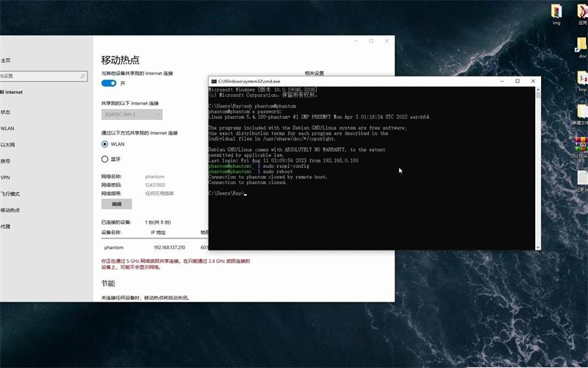Screen dimensions: 588x368
Task: Open the white text file desktop icon
Action: (x=582, y=177)
